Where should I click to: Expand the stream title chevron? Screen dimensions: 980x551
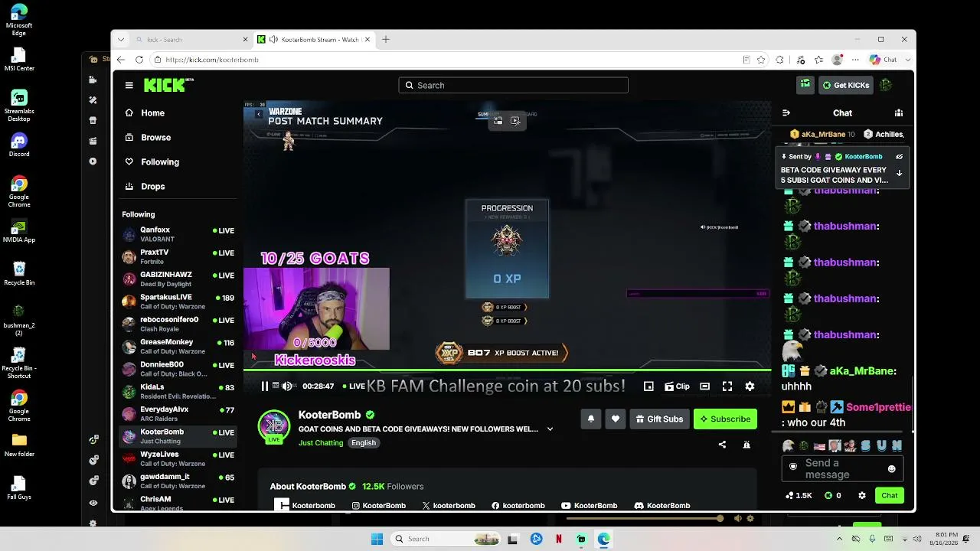click(x=550, y=429)
